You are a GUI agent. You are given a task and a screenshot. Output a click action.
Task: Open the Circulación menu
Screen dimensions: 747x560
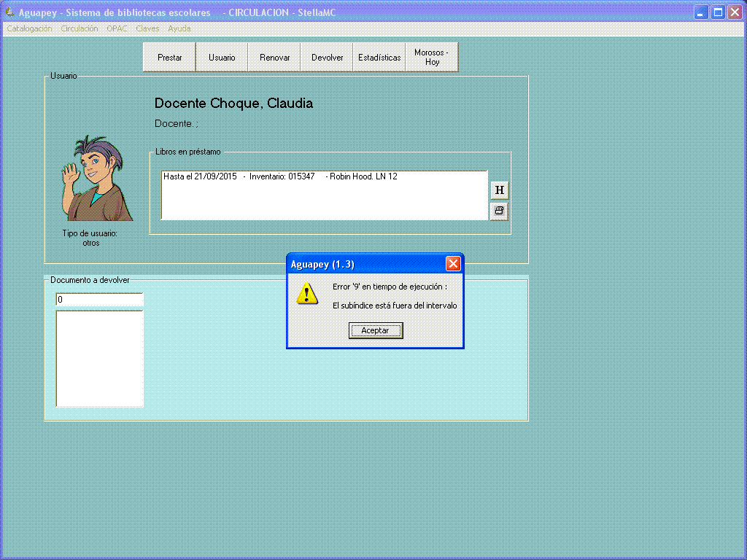point(80,29)
